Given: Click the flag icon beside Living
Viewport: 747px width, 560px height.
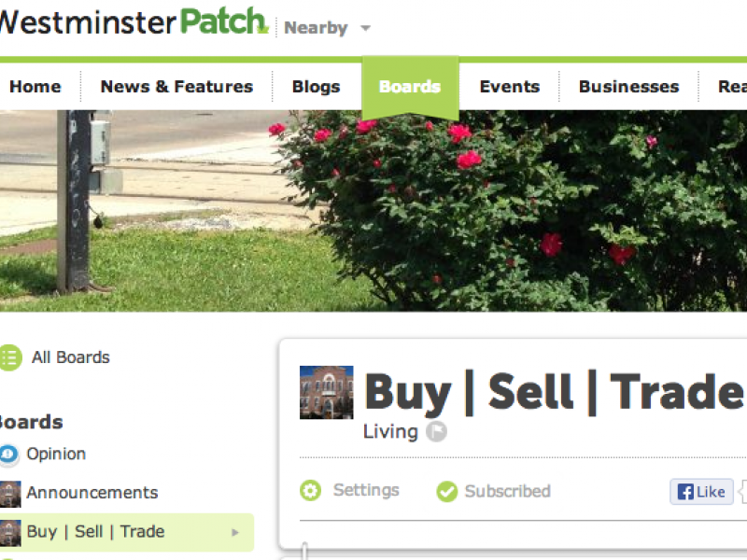Looking at the screenshot, I should 436,432.
